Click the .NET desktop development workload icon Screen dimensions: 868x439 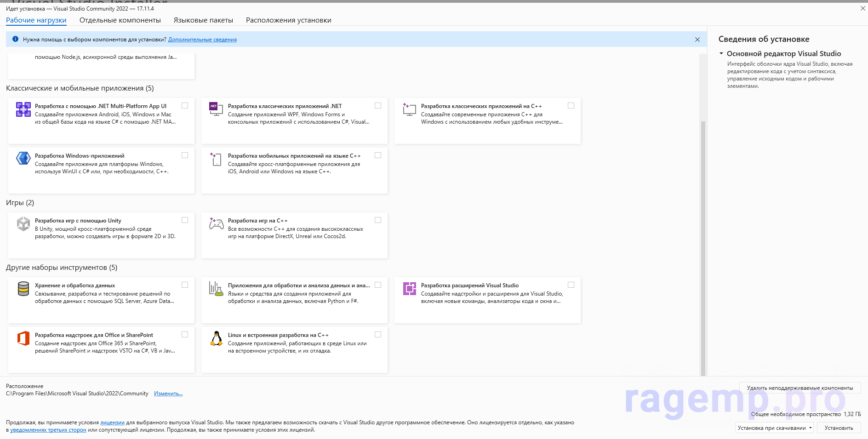[x=216, y=109]
